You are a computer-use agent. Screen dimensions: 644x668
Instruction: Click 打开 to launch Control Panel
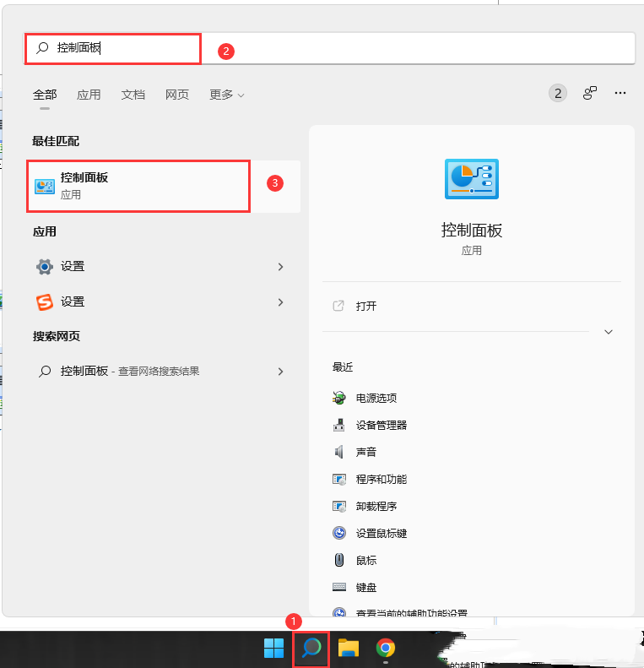coord(365,306)
